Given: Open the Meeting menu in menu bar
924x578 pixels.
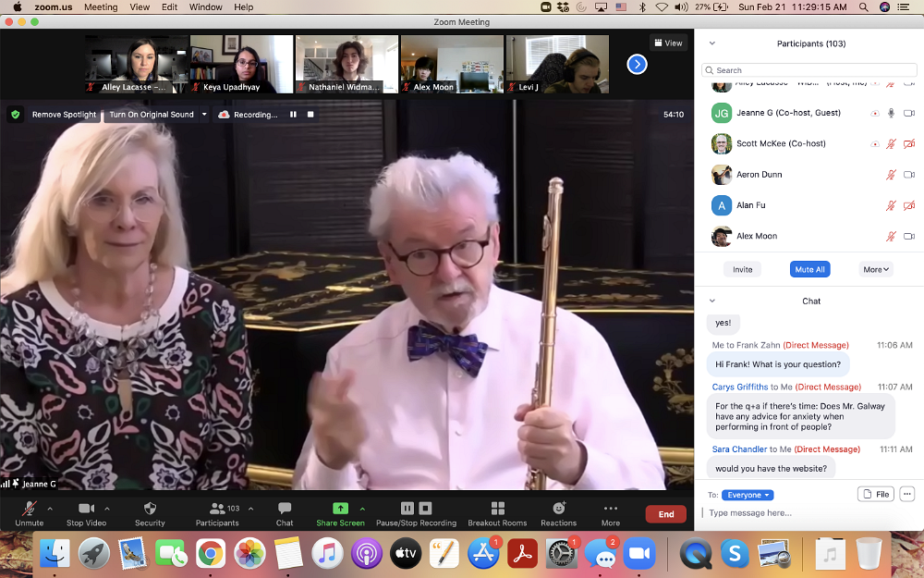Looking at the screenshot, I should point(101,7).
